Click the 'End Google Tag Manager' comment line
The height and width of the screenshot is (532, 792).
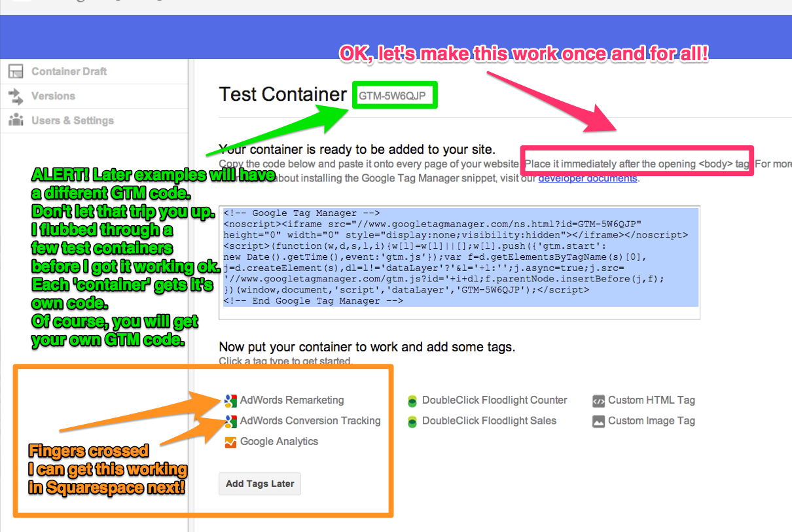point(313,301)
